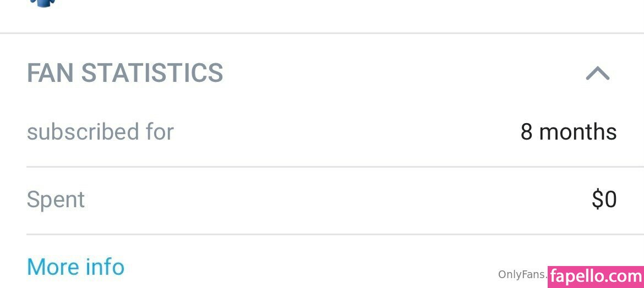The image size is (644, 288).
Task: Click the FAN STATISTICS heading
Action: [125, 73]
